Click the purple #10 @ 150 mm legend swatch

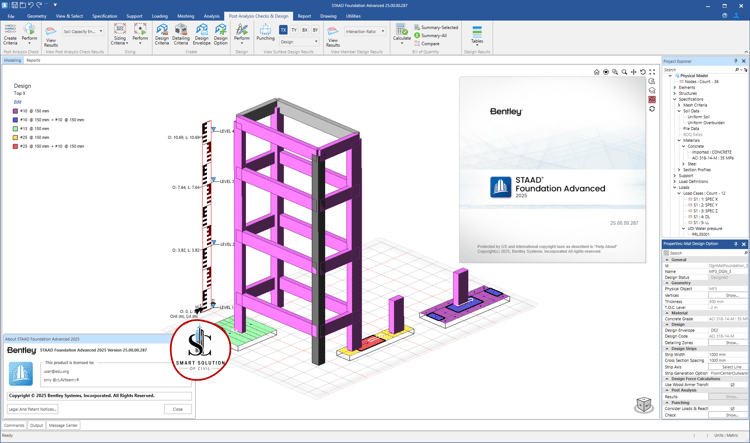coord(15,111)
